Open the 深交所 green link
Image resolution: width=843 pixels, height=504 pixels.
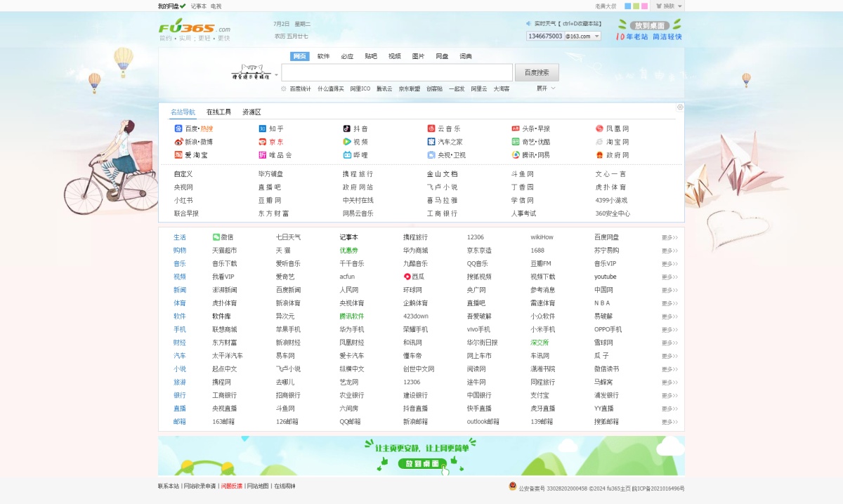point(540,343)
